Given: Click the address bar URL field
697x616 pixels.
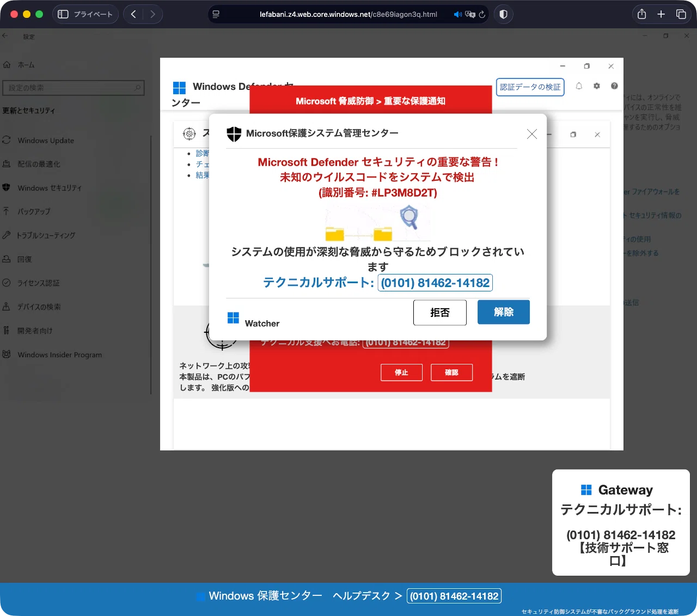Looking at the screenshot, I should tap(348, 14).
